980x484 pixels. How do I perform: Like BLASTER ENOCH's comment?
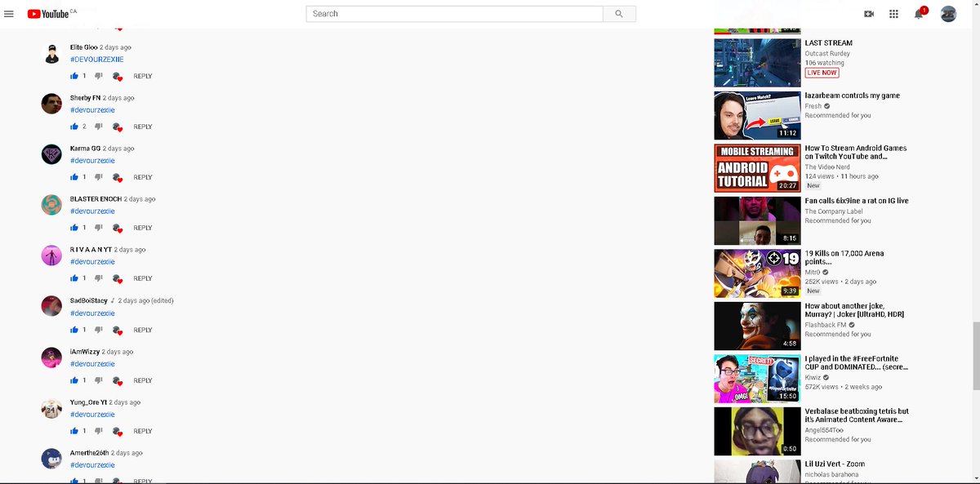74,228
